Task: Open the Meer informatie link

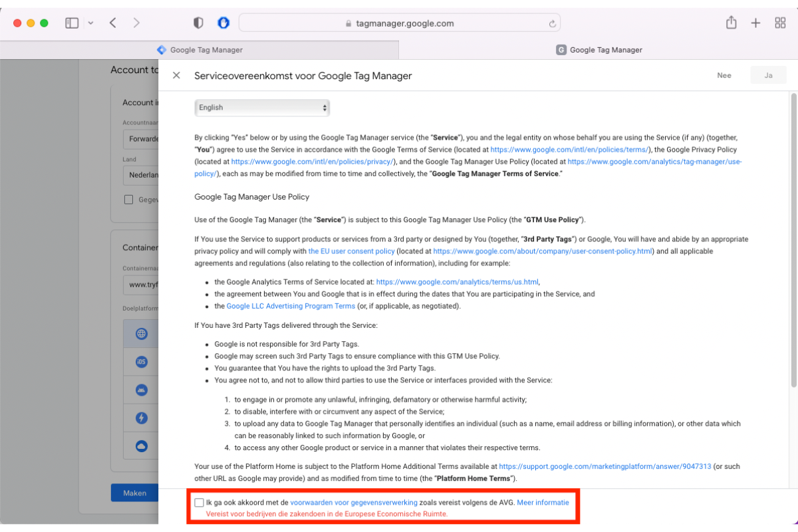Action: coord(543,503)
